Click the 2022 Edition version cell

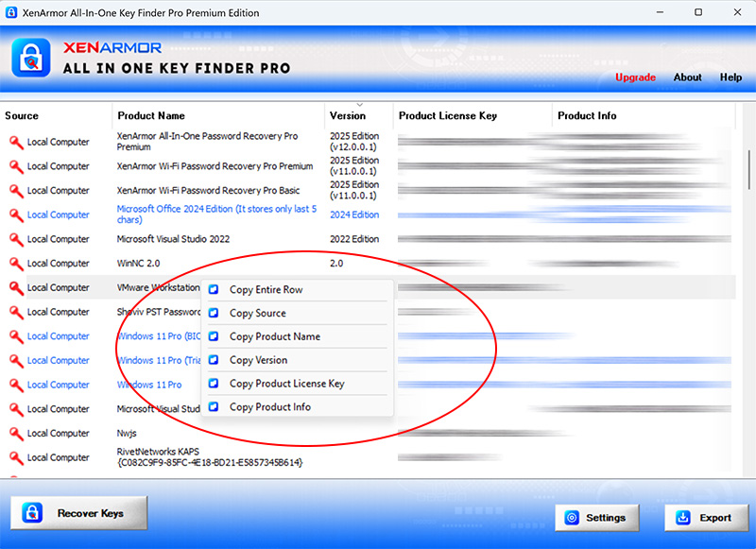pyautogui.click(x=354, y=239)
